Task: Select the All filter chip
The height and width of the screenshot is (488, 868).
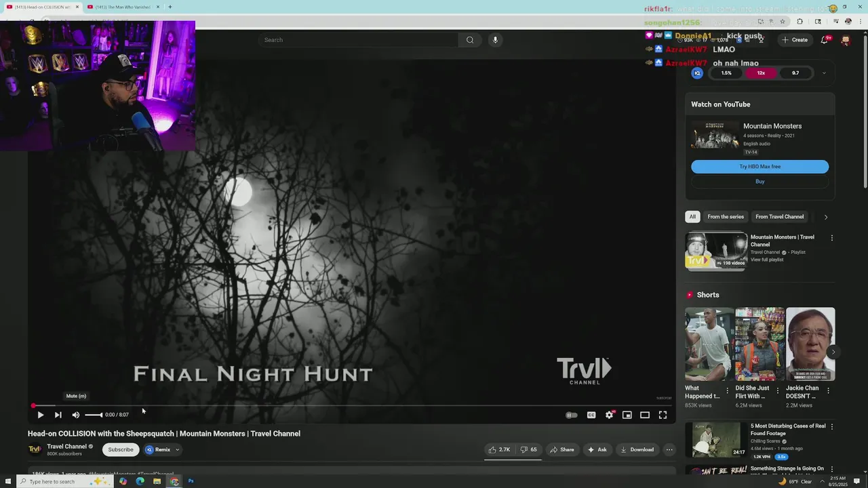Action: [x=692, y=217]
